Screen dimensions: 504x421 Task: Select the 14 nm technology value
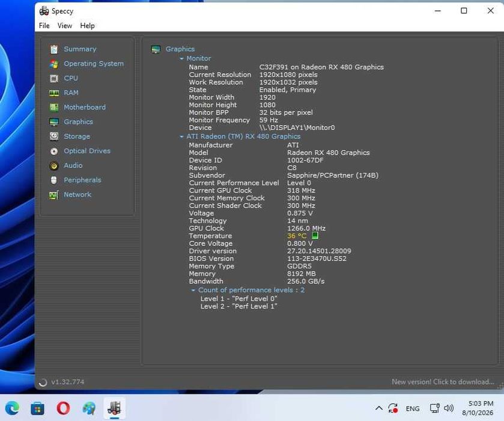[x=297, y=221]
